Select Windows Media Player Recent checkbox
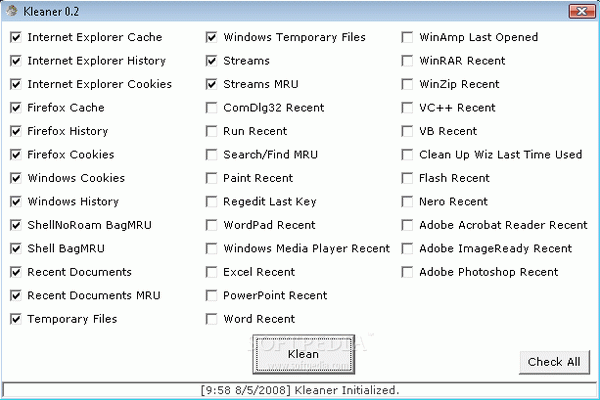600x400 pixels. point(212,249)
